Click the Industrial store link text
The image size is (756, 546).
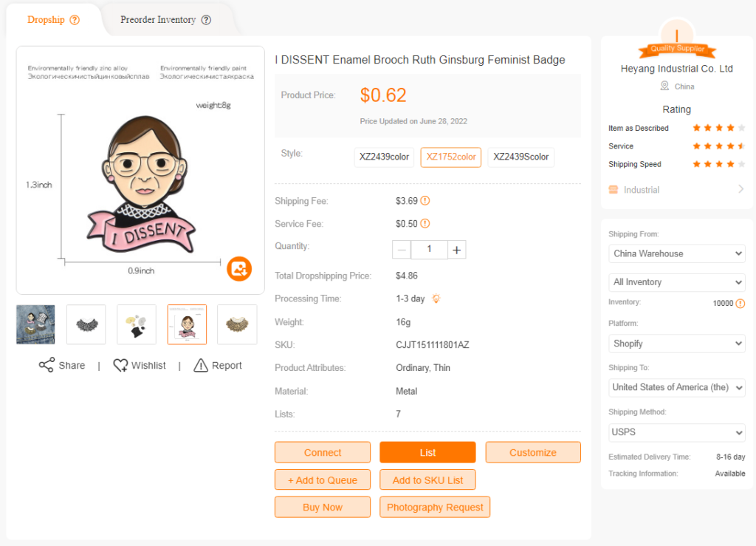pyautogui.click(x=642, y=190)
